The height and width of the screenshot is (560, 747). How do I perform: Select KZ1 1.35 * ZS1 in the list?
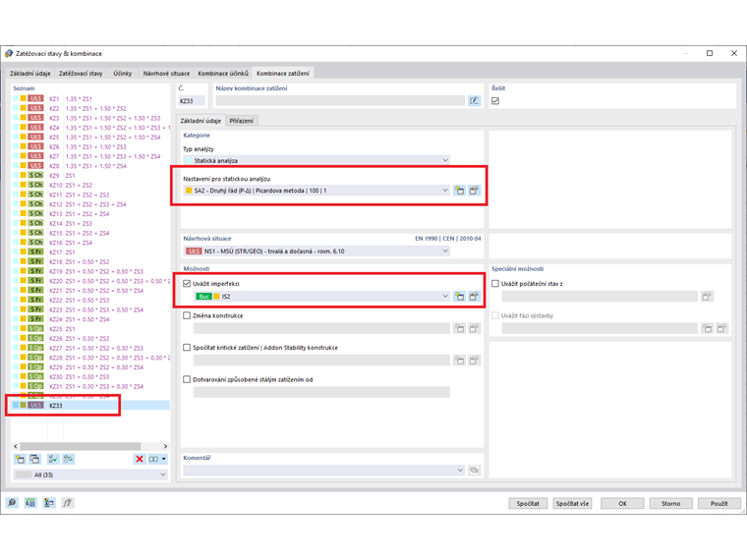point(90,98)
